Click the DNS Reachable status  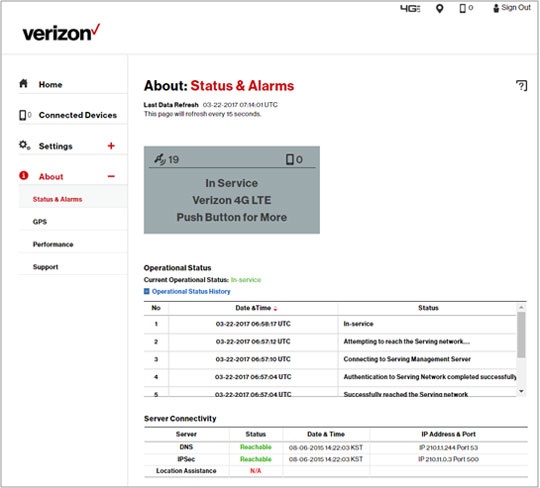256,447
